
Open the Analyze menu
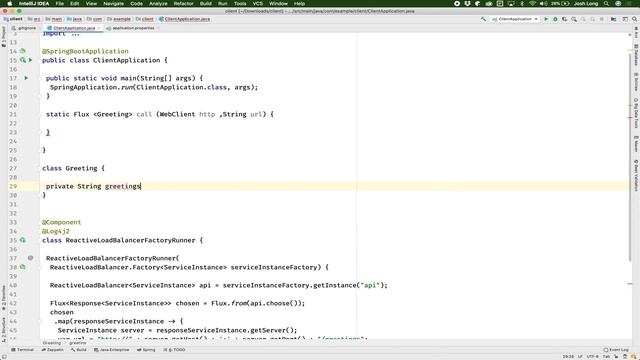[158, 3]
